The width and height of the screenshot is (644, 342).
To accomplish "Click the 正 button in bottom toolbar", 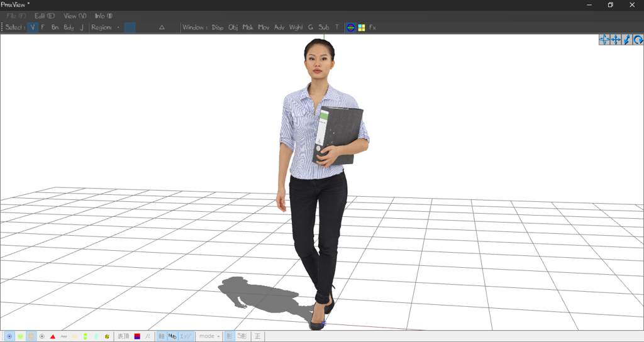I will pos(257,336).
